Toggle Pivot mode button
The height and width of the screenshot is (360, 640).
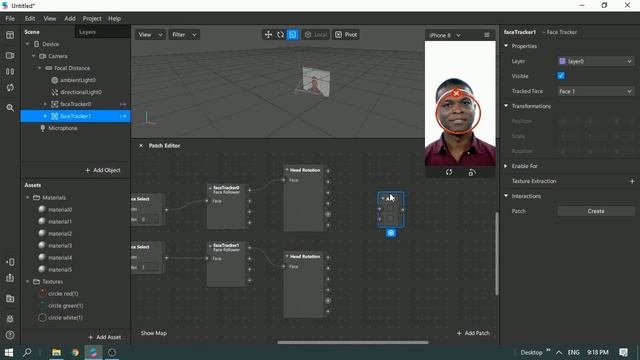[x=346, y=35]
